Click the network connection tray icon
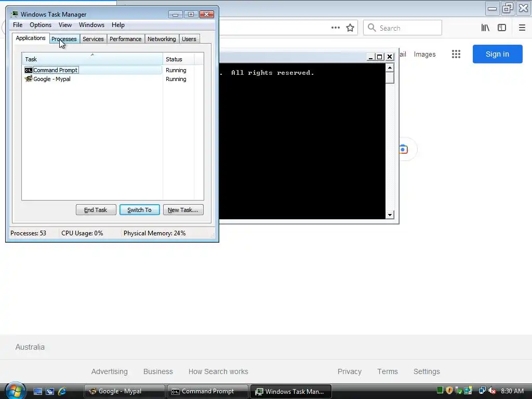 click(482, 391)
